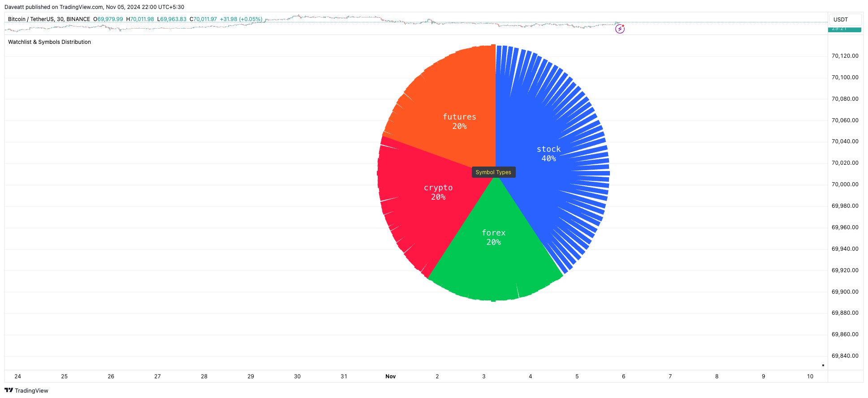Viewport: 868px width, 398px height.
Task: Click the low value 69,963.83
Action: pos(173,19)
